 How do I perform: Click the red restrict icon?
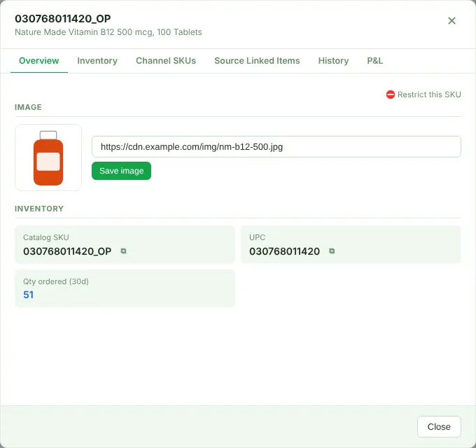click(x=390, y=94)
